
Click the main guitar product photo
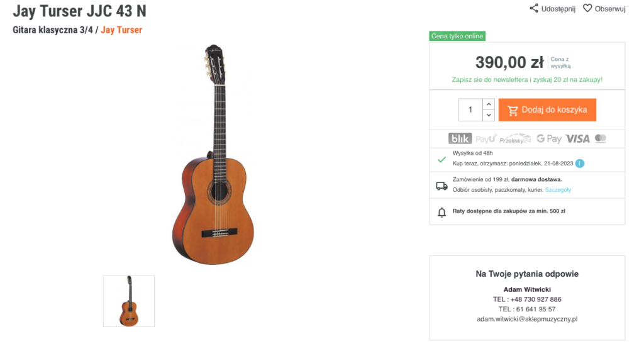213,154
